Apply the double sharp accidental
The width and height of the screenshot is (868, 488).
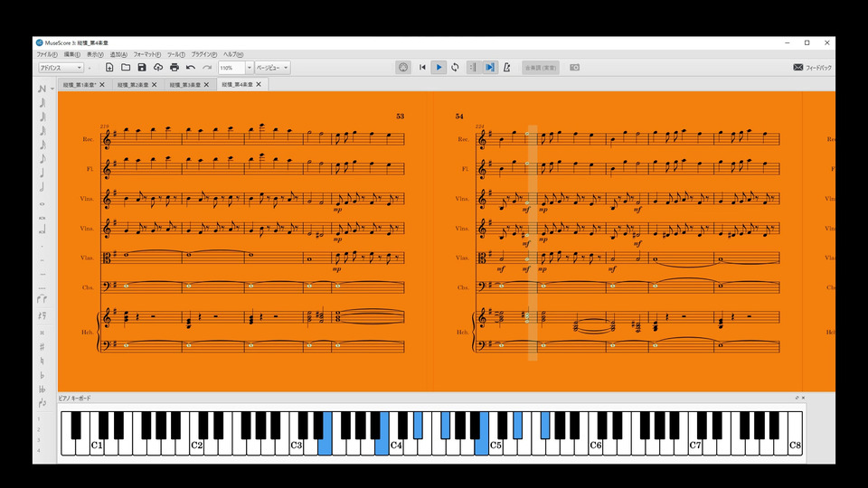point(42,333)
